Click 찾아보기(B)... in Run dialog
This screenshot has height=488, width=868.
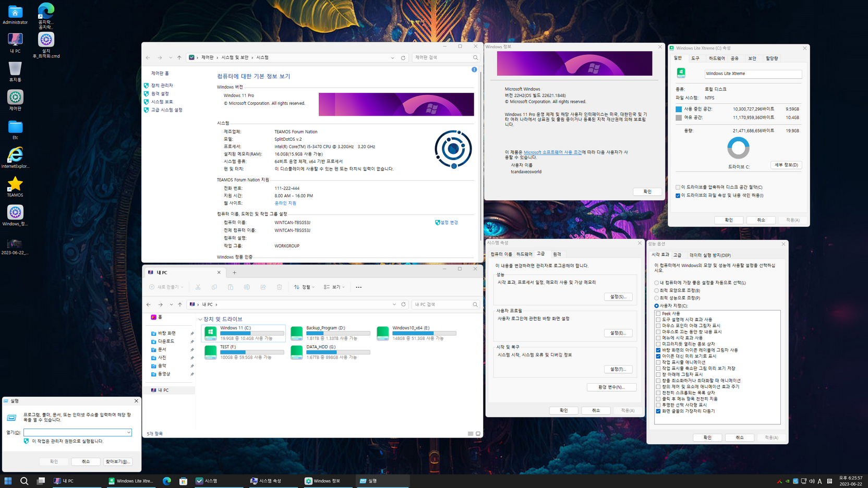point(118,462)
